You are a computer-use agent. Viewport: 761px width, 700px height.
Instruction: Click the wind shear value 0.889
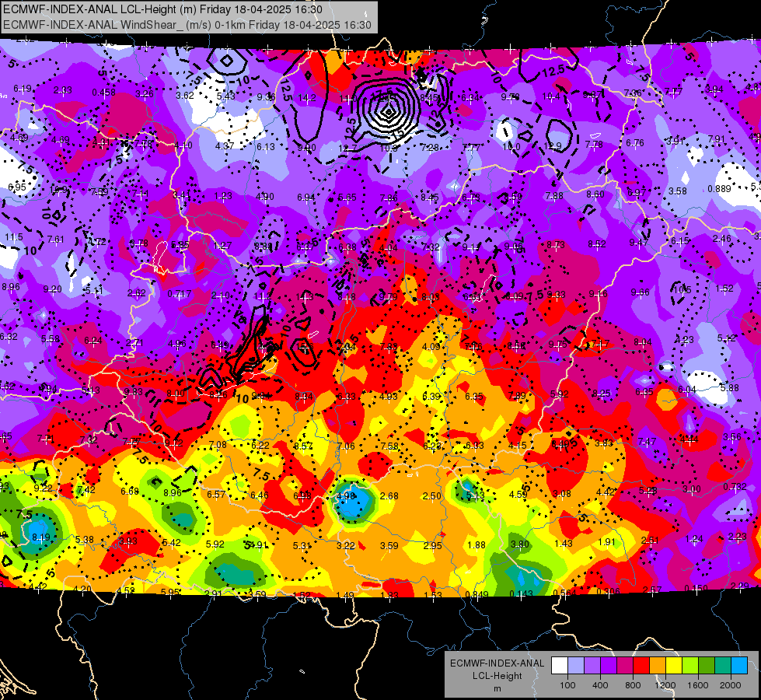tap(719, 189)
